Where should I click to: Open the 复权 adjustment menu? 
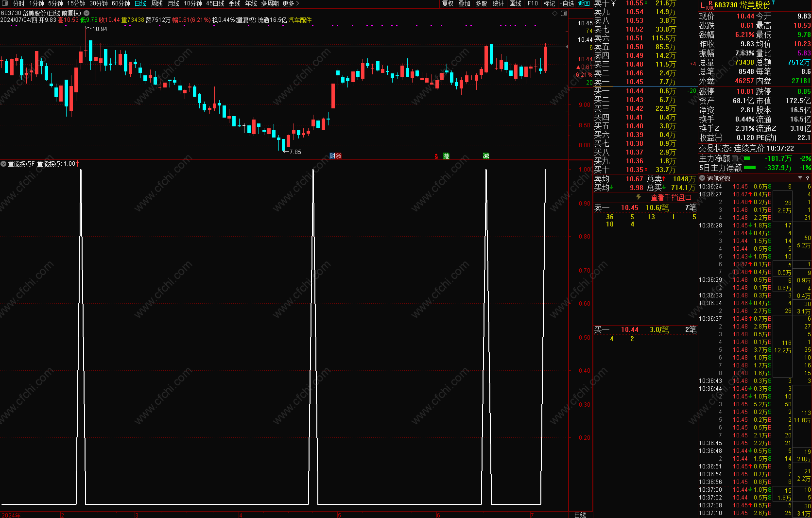[x=448, y=3]
